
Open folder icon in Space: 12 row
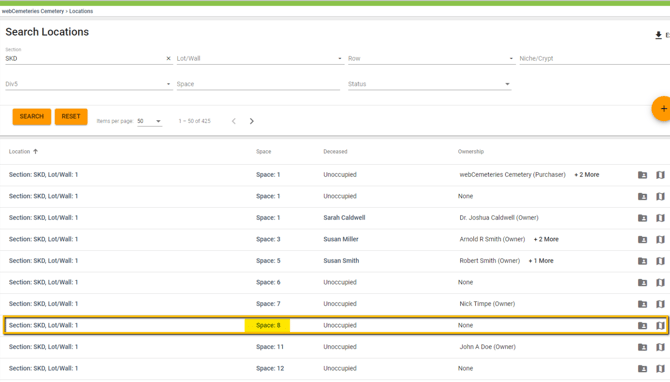[642, 368]
